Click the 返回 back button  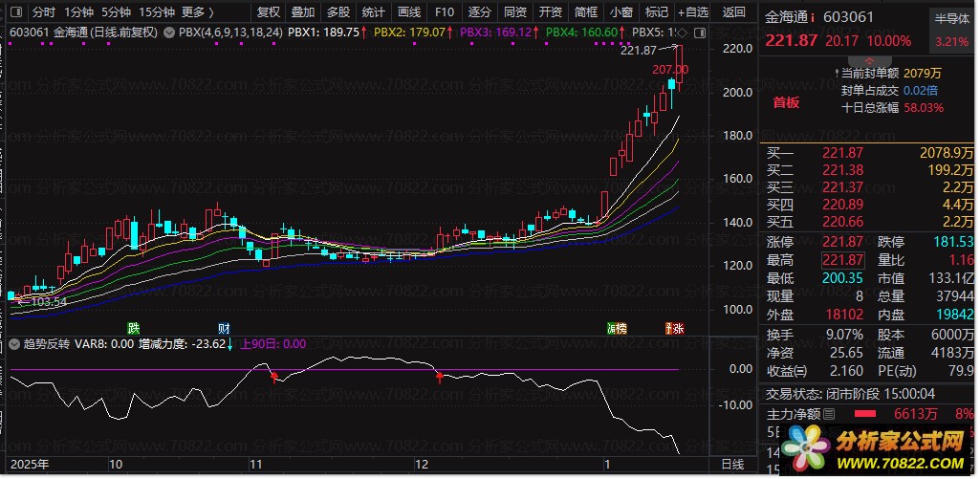coord(734,12)
